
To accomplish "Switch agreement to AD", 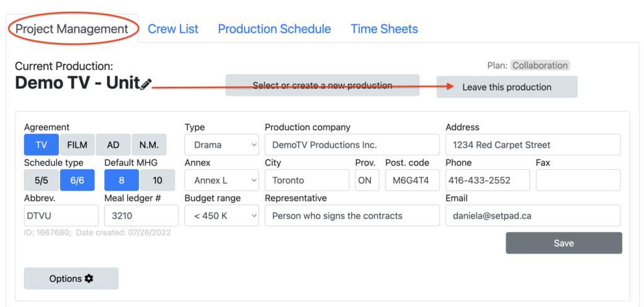I will click(x=113, y=145).
